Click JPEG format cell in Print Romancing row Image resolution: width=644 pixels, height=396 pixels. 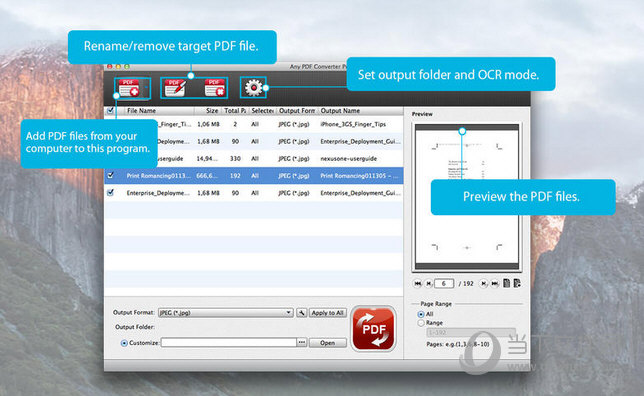294,175
